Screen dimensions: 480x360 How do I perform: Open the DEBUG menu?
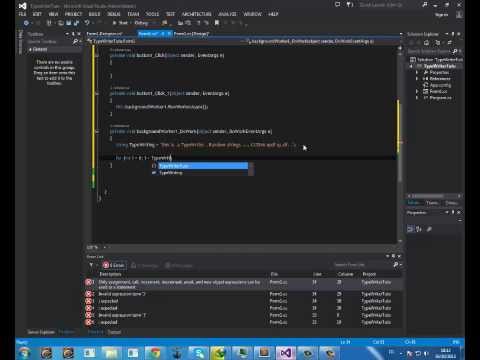(x=114, y=14)
